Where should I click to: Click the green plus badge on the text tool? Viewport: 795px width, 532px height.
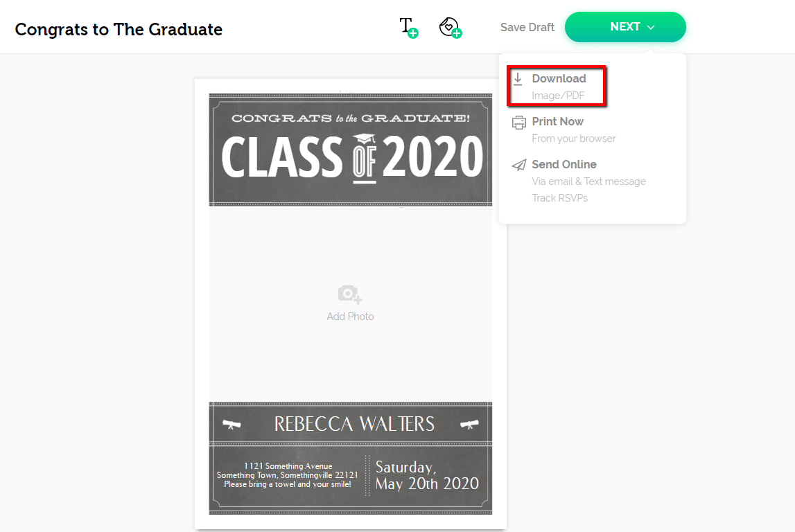click(412, 32)
